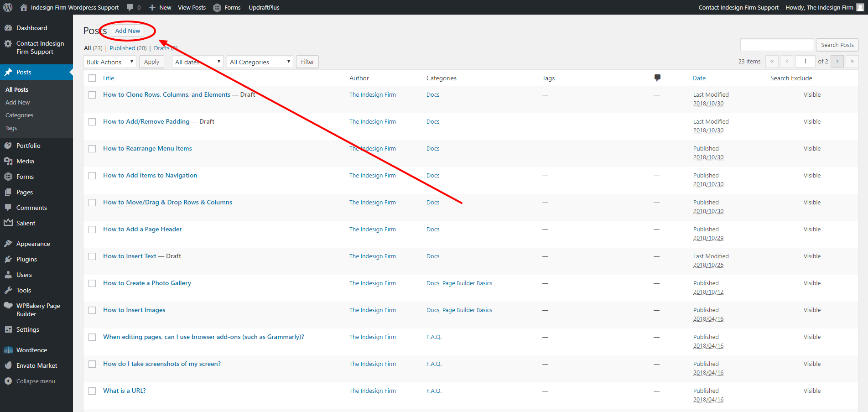The image size is (868, 412).
Task: Check the select-all checkbox beside Title
Action: [92, 78]
